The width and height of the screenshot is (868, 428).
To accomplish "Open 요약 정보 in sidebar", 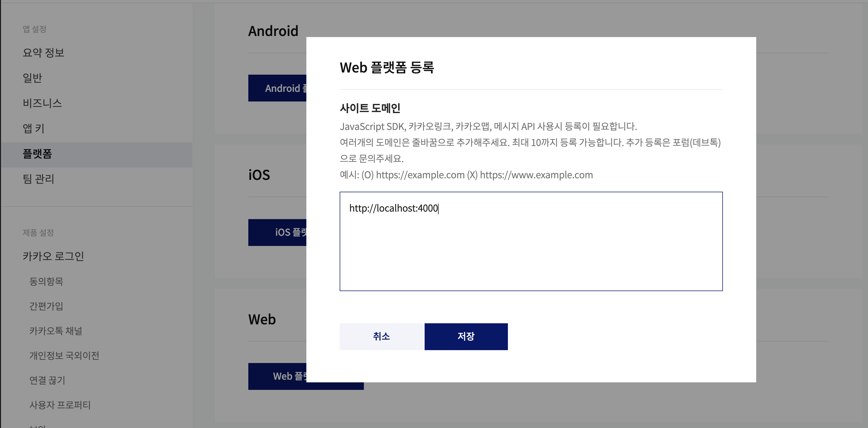I will pos(44,53).
